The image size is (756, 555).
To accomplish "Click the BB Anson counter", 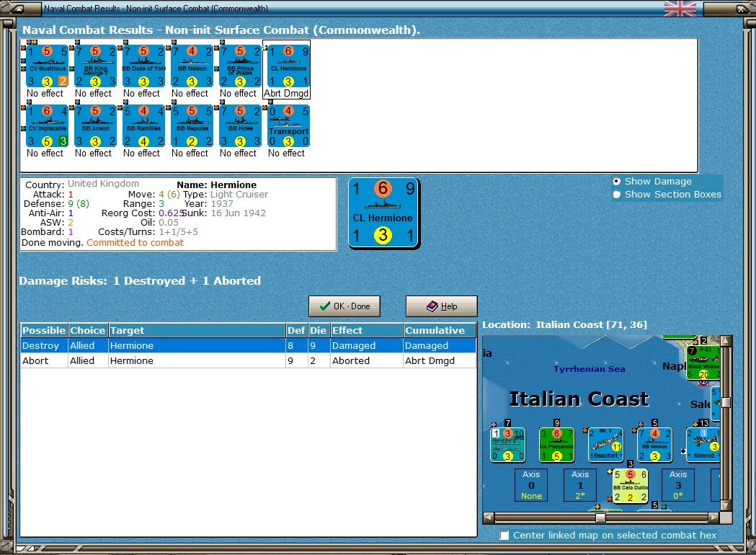I will 95,126.
